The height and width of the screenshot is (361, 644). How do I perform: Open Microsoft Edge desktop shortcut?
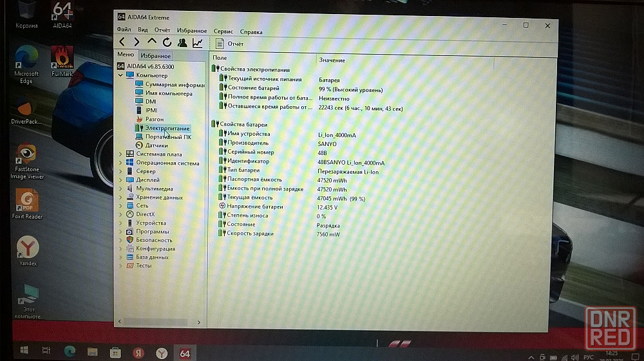click(x=26, y=64)
